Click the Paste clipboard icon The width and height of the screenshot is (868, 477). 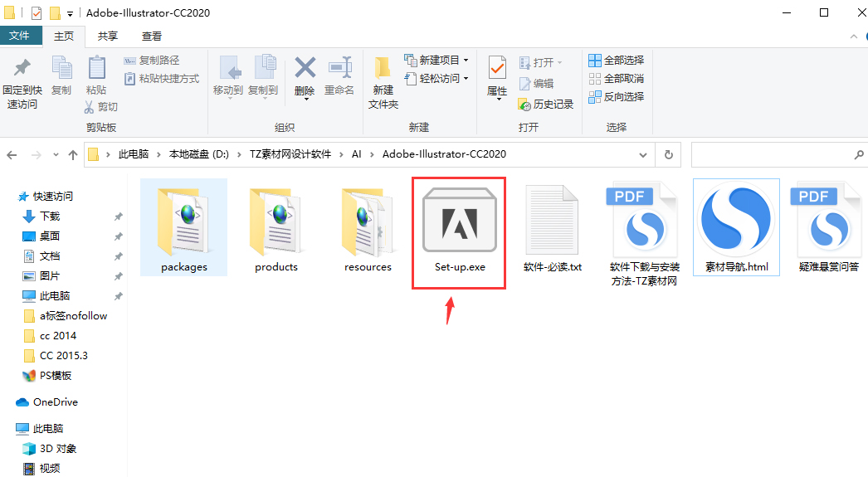97,68
